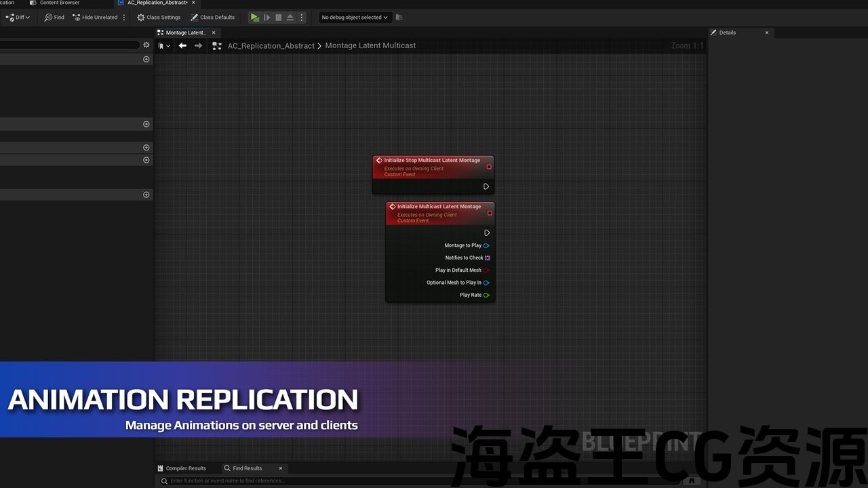The width and height of the screenshot is (868, 488).
Task: Open the gear settings beside the search field
Action: click(146, 45)
